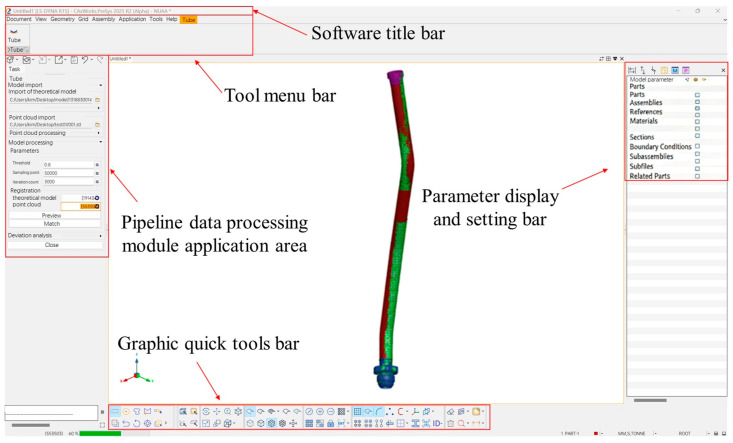The height and width of the screenshot is (443, 733).
Task: Click the yellow notes icon in parameter panel
Action: click(x=664, y=70)
